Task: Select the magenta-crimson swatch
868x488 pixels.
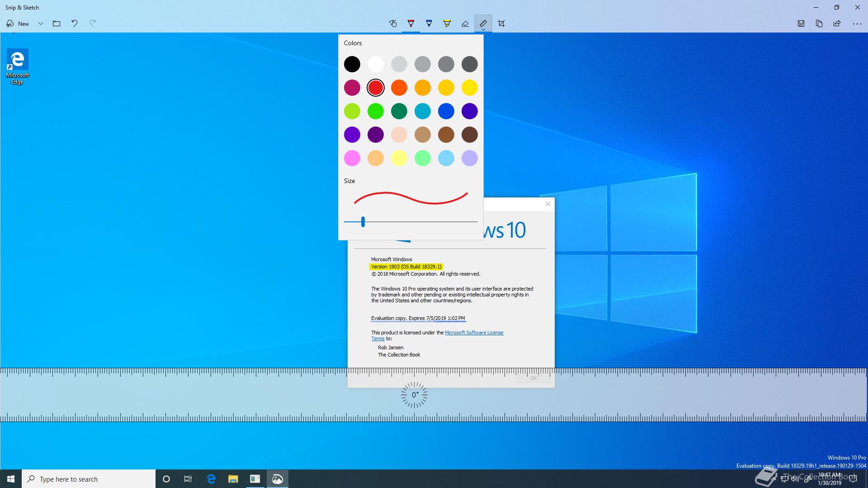Action: [x=352, y=88]
